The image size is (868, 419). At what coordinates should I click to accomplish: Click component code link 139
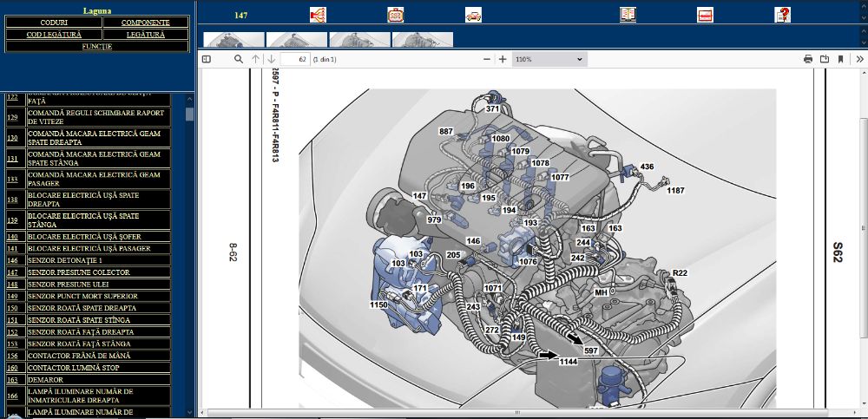pos(12,220)
